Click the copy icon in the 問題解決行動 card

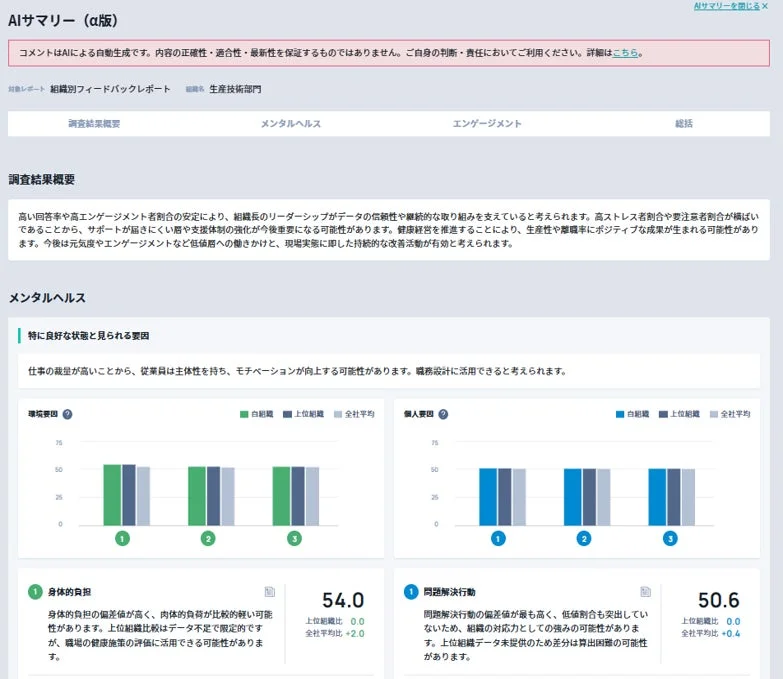645,592
